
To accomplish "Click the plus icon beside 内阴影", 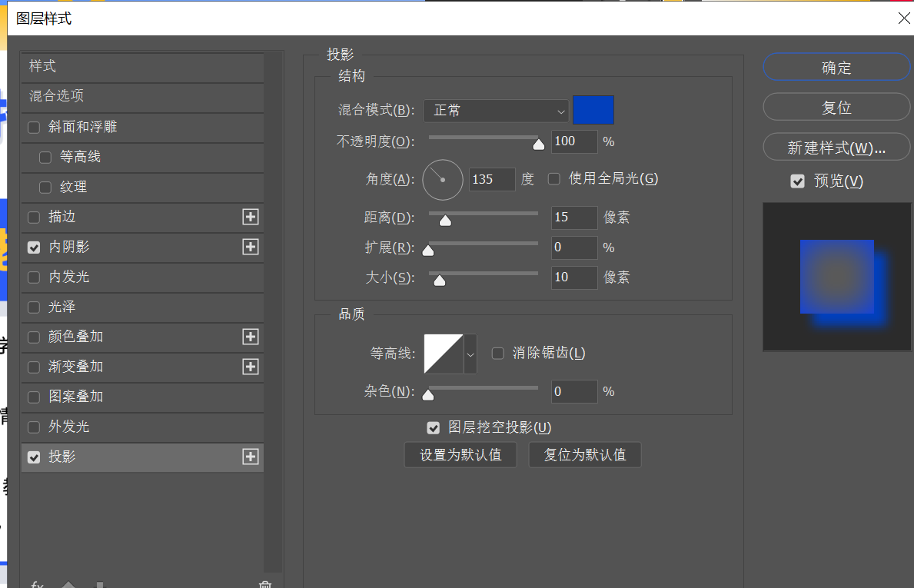I will click(251, 247).
